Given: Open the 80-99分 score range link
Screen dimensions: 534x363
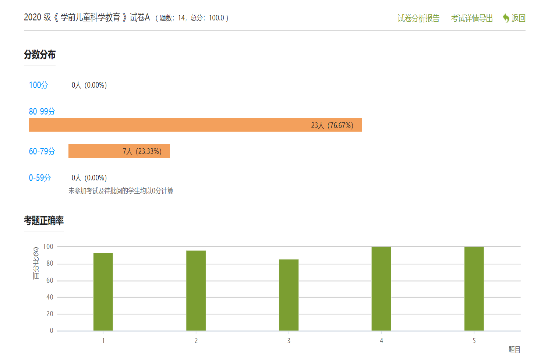Looking at the screenshot, I should pyautogui.click(x=42, y=111).
